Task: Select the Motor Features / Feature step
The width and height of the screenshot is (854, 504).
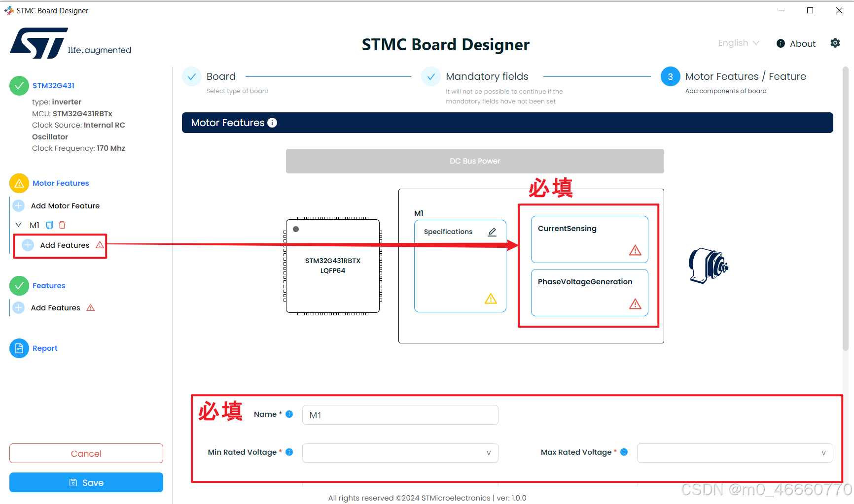Action: point(746,77)
